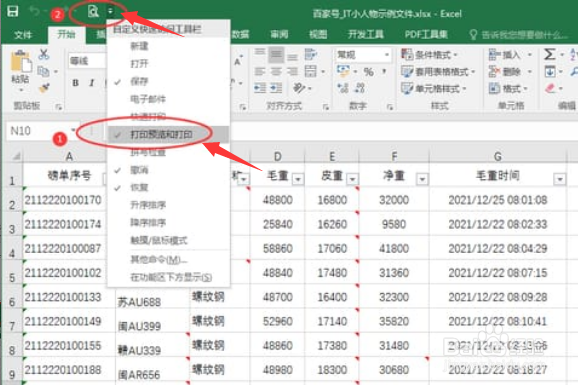The height and width of the screenshot is (385, 578).
Task: Select cell containing 苏AU688
Action: pos(152,297)
